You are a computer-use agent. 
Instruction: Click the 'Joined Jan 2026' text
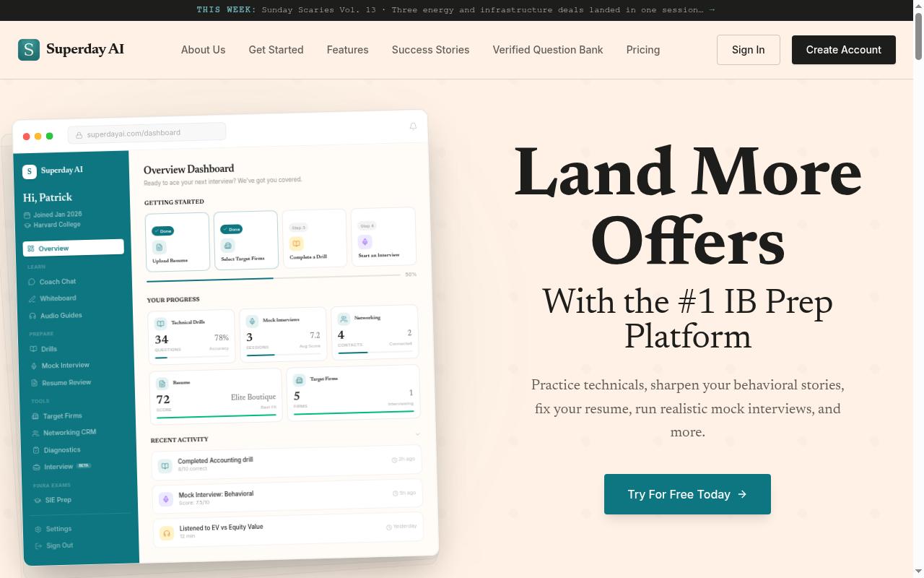(57, 215)
